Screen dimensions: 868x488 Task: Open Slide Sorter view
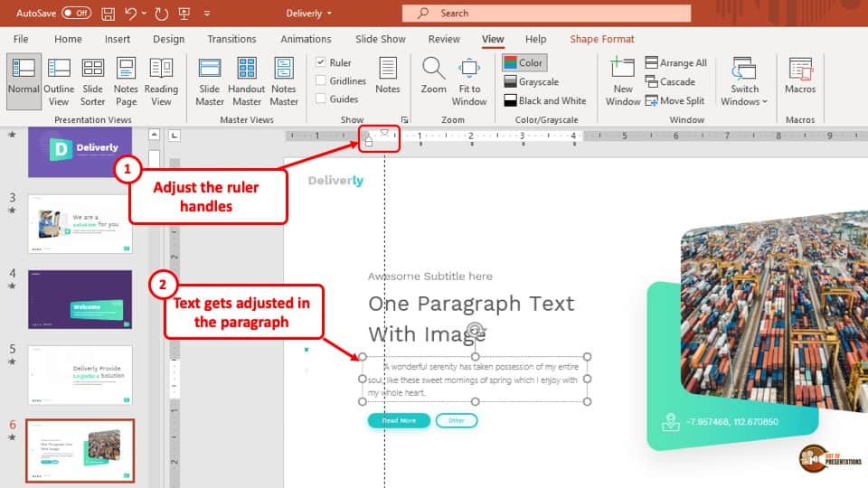tap(92, 81)
